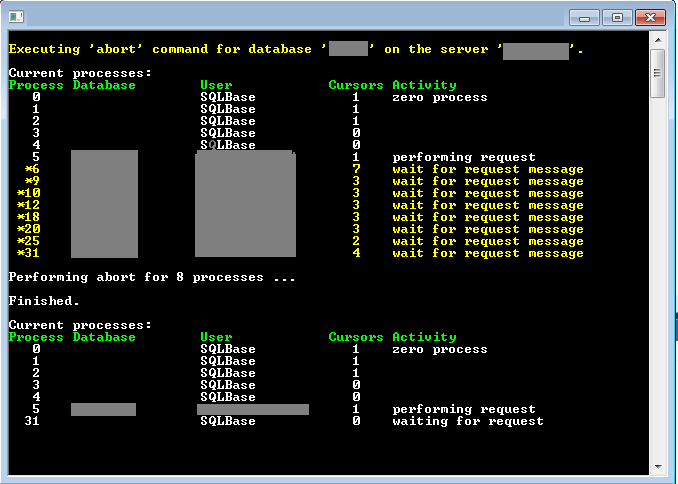678x484 pixels.
Task: Click 'waiting for request' activity text
Action: click(468, 421)
